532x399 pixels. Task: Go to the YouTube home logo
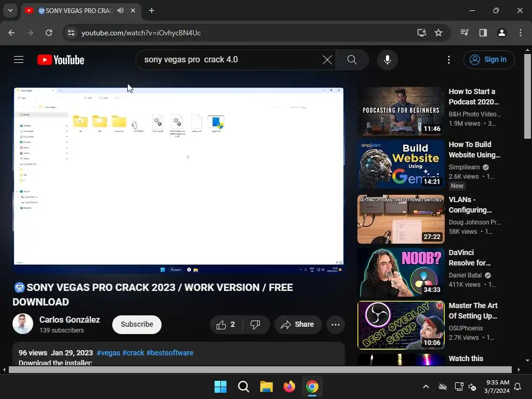tap(61, 60)
